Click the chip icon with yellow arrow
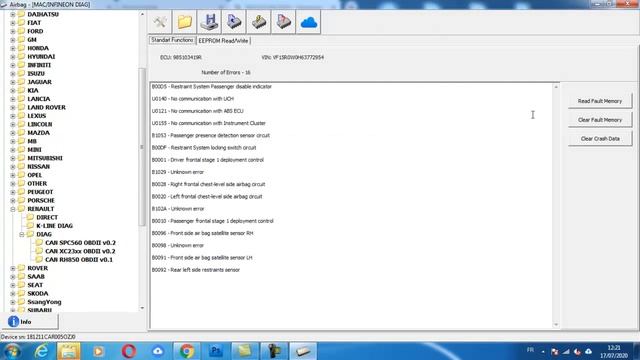This screenshot has height=360, width=640. (259, 22)
